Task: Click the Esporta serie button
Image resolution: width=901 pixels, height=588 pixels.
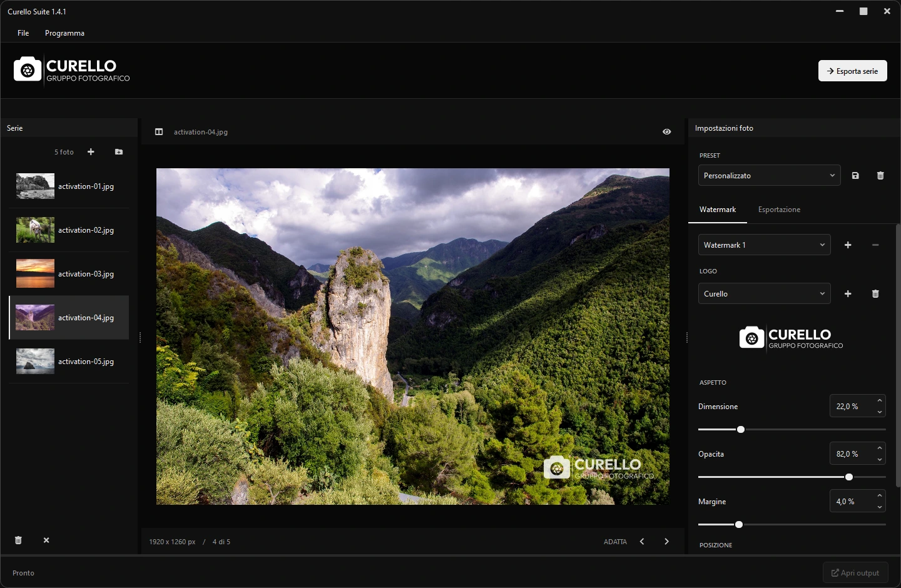Action: pos(852,71)
